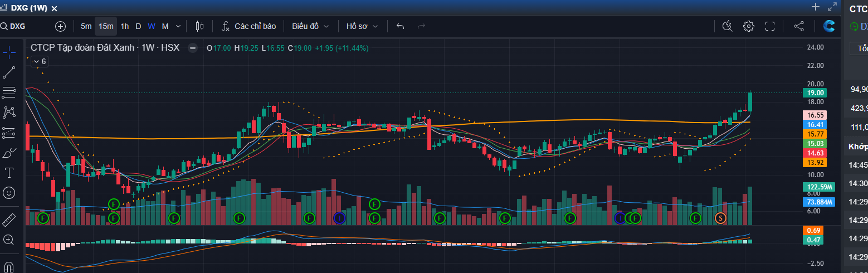
Task: Expand the timeframe interval dropdown
Action: (178, 26)
